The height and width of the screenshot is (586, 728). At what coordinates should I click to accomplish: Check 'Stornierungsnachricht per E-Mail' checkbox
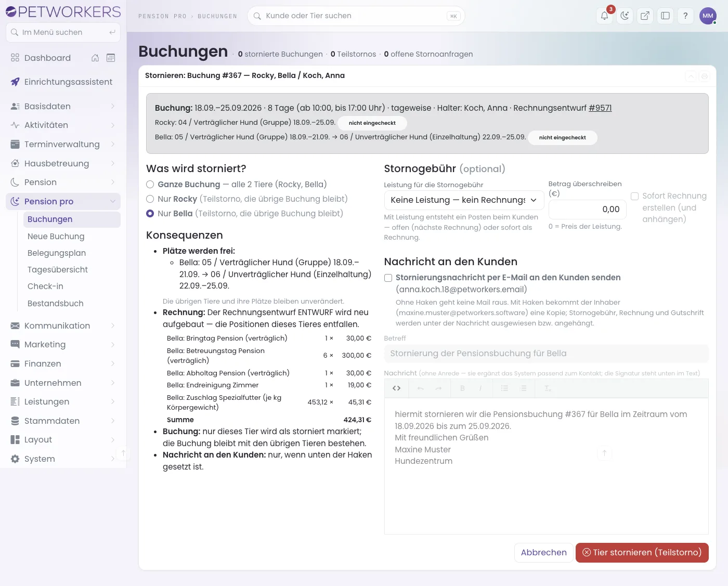(388, 278)
